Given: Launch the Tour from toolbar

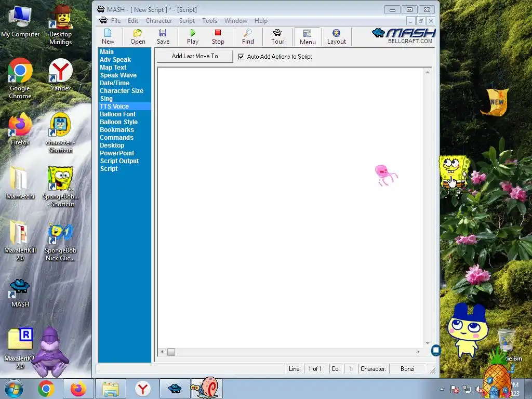Looking at the screenshot, I should pos(277,37).
